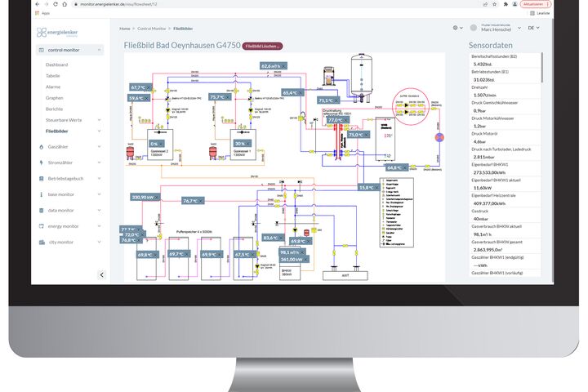588x392 pixels.
Task: Select Graphen in the sidebar
Action: (x=55, y=98)
